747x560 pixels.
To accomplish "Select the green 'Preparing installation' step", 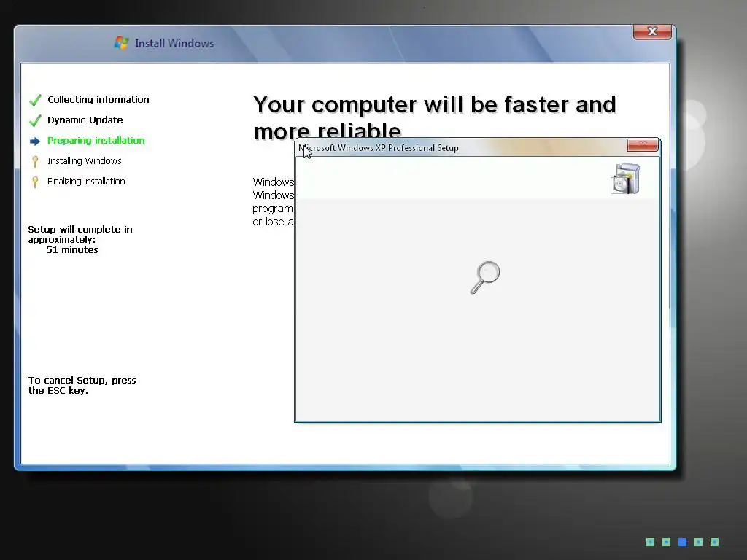I will pyautogui.click(x=96, y=141).
